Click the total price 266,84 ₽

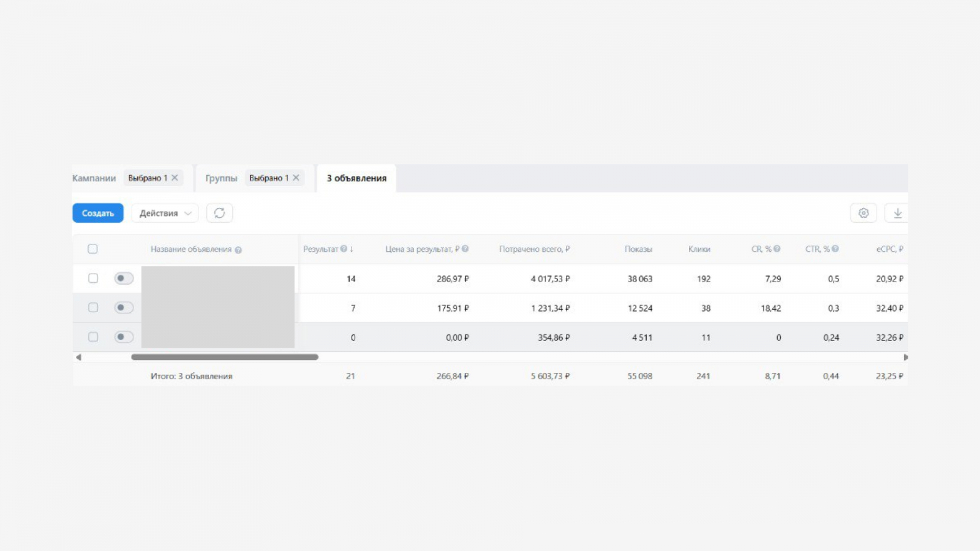point(453,376)
